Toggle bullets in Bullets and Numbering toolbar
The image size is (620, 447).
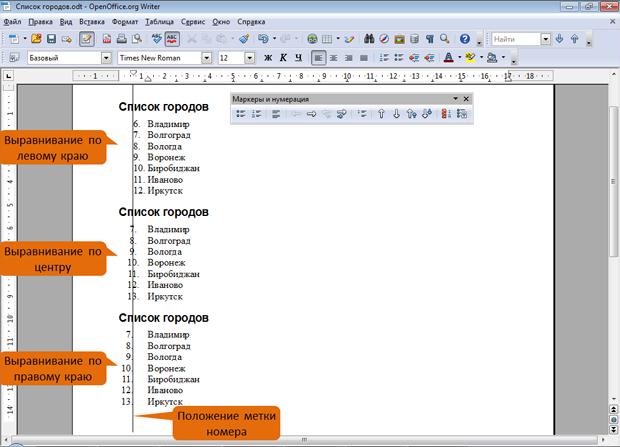point(241,114)
